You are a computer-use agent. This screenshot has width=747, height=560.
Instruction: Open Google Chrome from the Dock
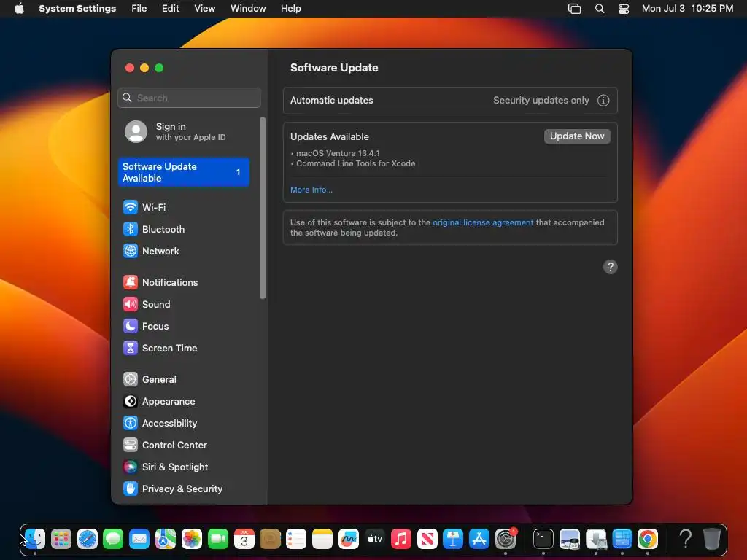coord(648,539)
